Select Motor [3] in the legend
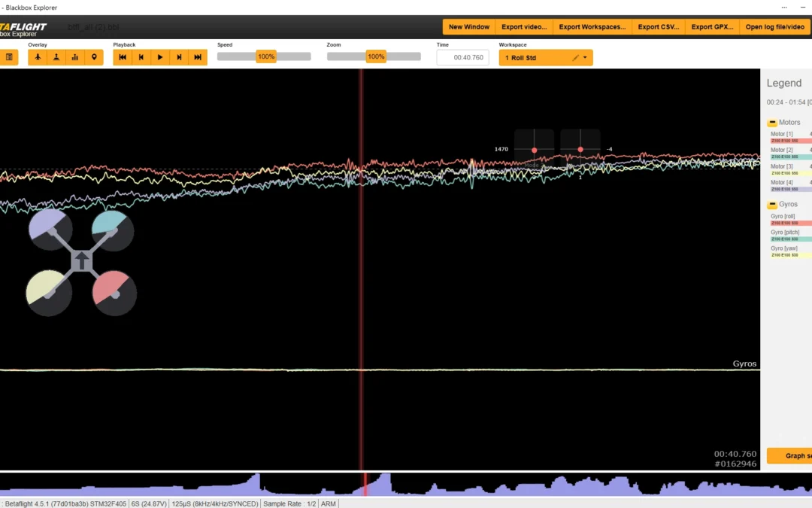This screenshot has height=508, width=812. tap(781, 166)
